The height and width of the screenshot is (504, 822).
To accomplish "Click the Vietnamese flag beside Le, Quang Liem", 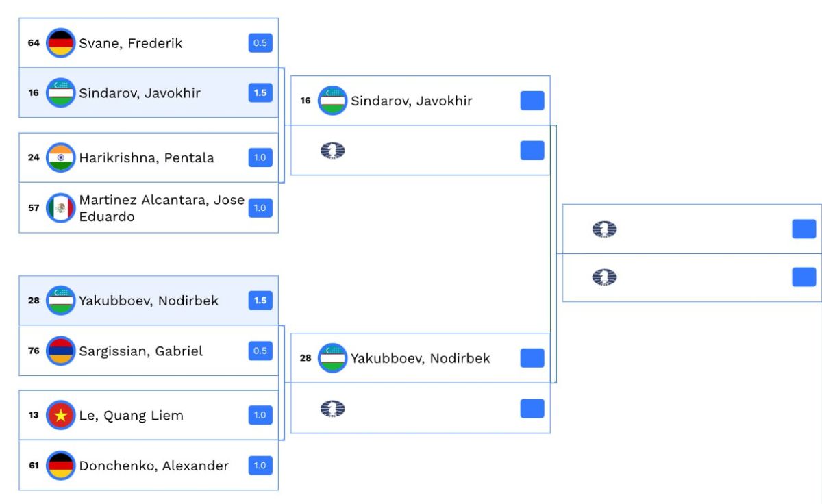I will coord(60,415).
